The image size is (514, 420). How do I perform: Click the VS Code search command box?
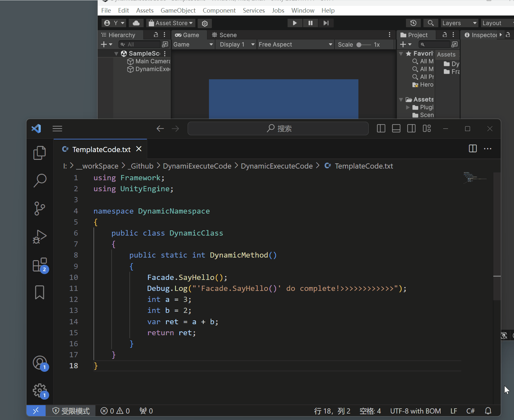point(278,128)
